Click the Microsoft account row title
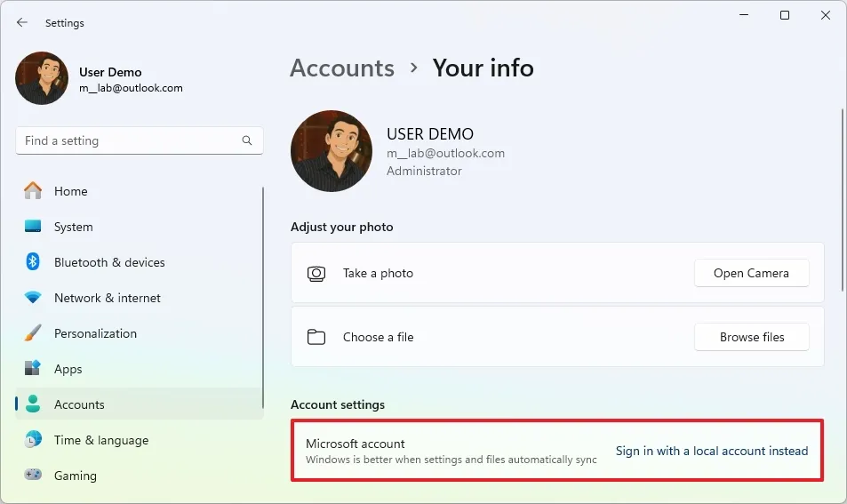 coord(355,444)
